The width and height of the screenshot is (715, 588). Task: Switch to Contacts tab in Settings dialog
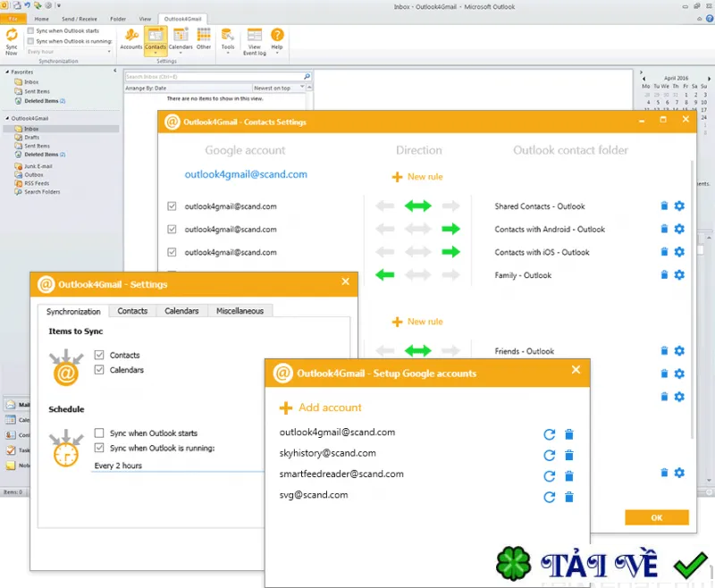pyautogui.click(x=132, y=311)
